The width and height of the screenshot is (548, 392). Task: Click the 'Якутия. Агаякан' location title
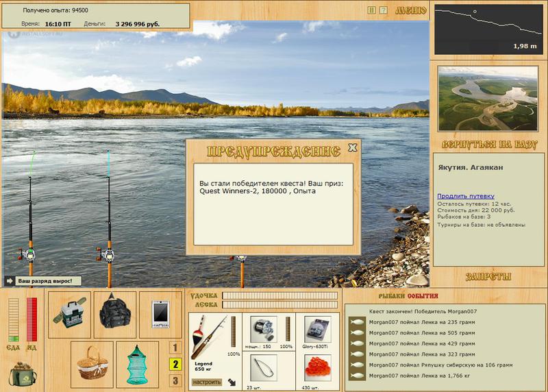471,167
